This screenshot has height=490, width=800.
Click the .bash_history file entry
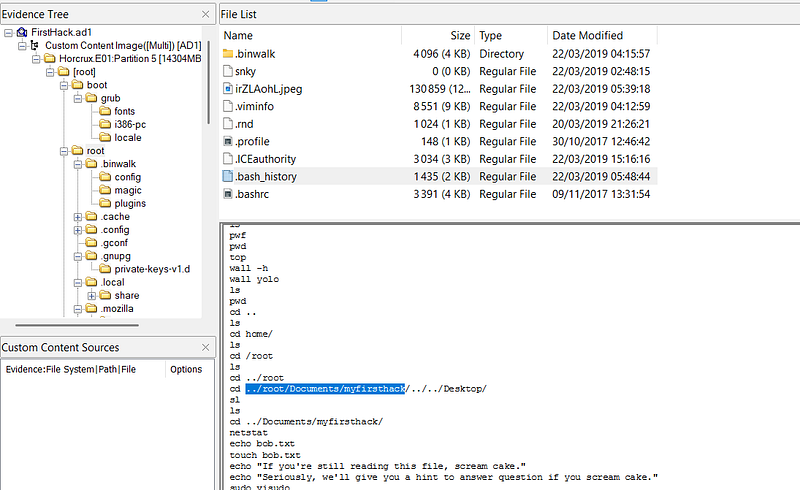(x=265, y=176)
